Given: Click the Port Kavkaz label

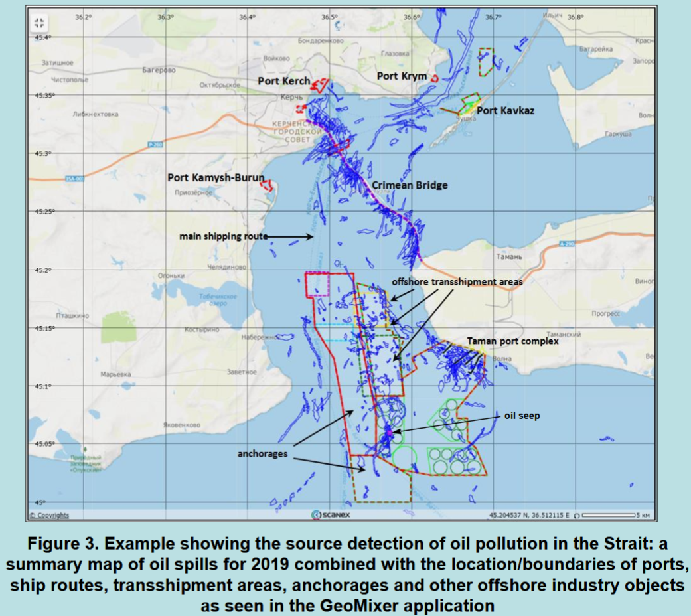Looking at the screenshot, I should [x=505, y=110].
